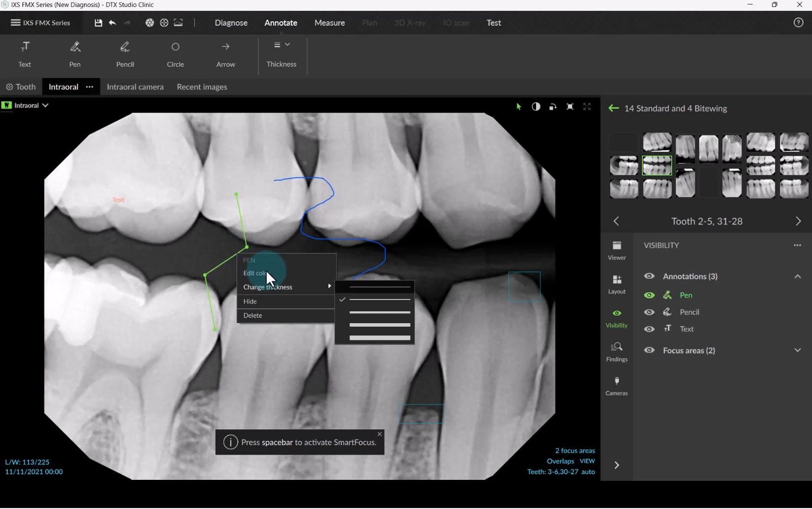Click the orange Text annotation on image
This screenshot has height=509, width=812.
(118, 200)
